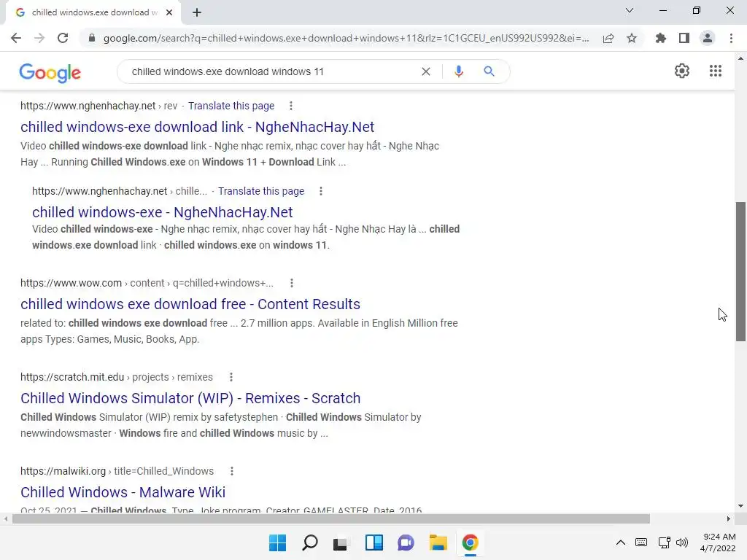Click the padlock site info icon
The width and height of the screenshot is (747, 560).
92,38
